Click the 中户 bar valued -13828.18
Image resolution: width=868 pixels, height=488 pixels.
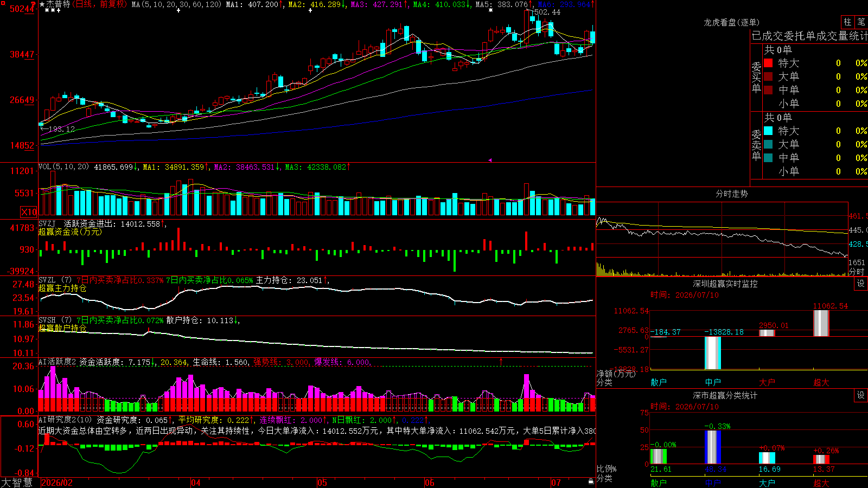713,353
